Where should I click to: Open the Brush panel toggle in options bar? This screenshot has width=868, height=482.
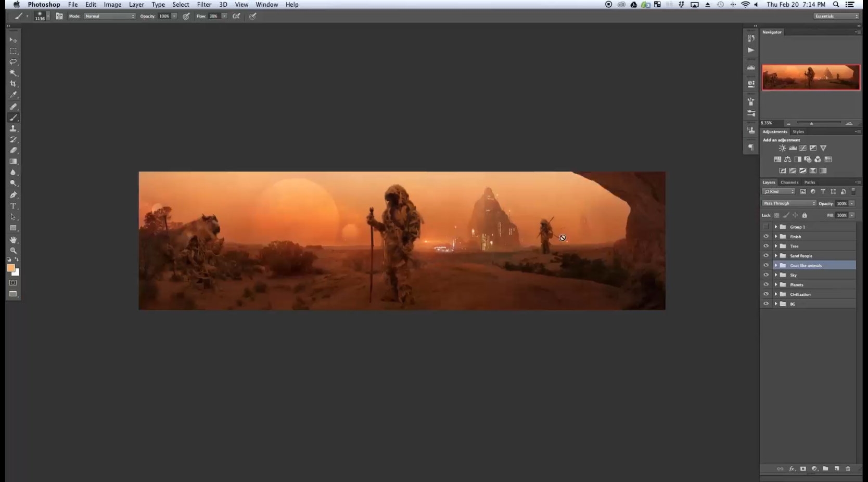click(x=59, y=16)
